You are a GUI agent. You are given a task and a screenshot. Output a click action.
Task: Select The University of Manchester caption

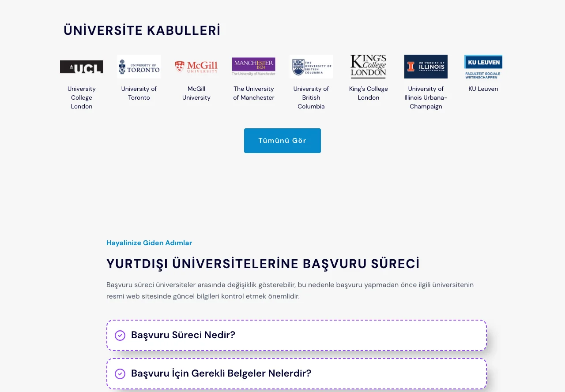pyautogui.click(x=254, y=93)
